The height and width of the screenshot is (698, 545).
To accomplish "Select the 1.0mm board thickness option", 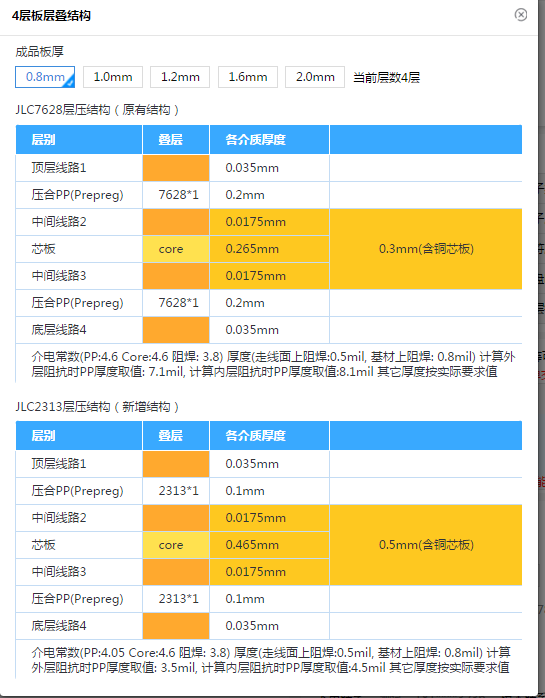I will point(113,77).
